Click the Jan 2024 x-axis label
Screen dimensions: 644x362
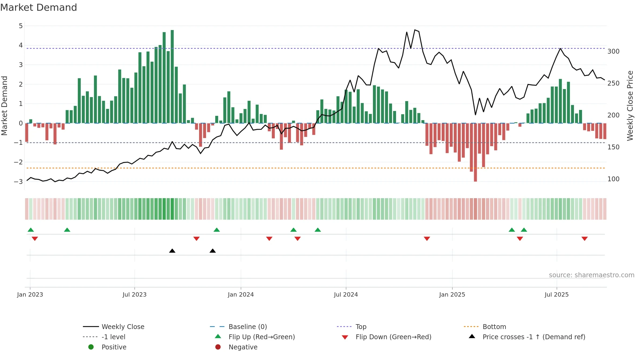pyautogui.click(x=241, y=294)
